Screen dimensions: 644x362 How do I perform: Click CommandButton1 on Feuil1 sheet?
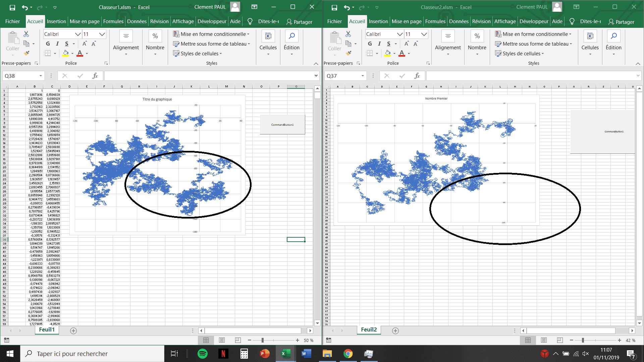pos(282,125)
